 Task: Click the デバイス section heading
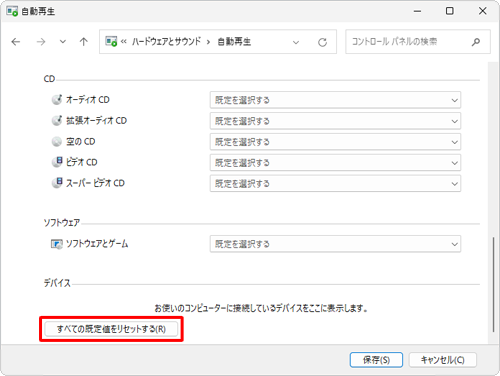pyautogui.click(x=57, y=283)
